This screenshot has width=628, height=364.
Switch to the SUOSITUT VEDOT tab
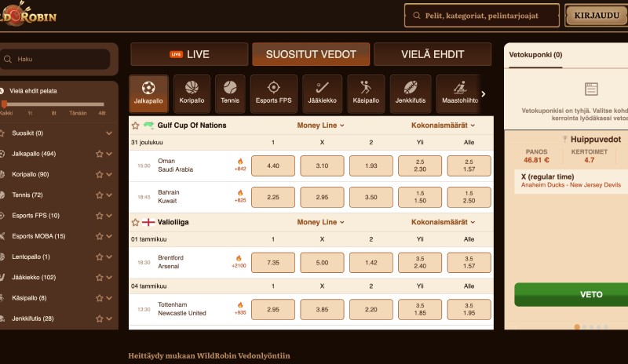pyautogui.click(x=311, y=54)
